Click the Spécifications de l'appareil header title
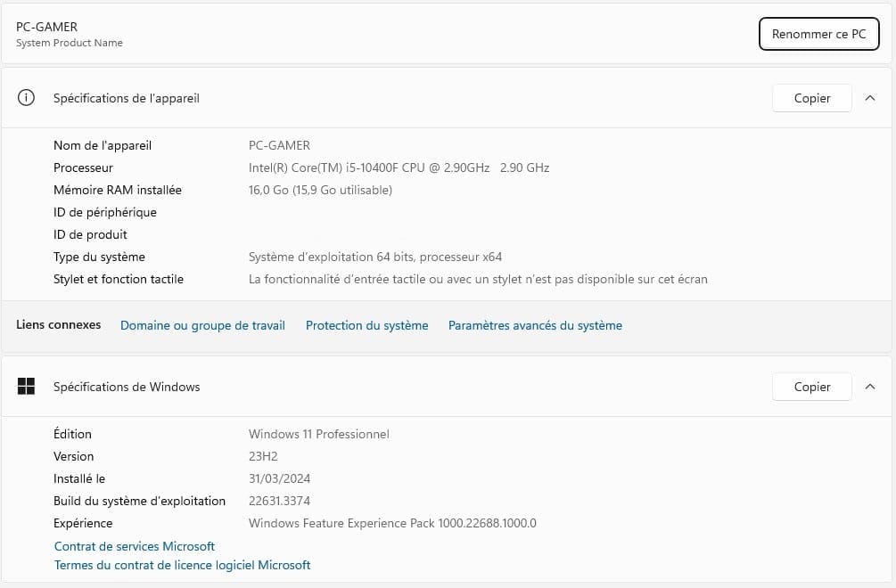896x588 pixels. pyautogui.click(x=127, y=98)
